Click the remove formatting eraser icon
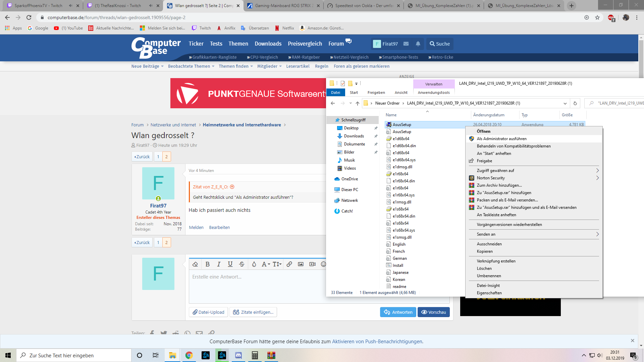The width and height of the screenshot is (644, 362). pyautogui.click(x=195, y=264)
